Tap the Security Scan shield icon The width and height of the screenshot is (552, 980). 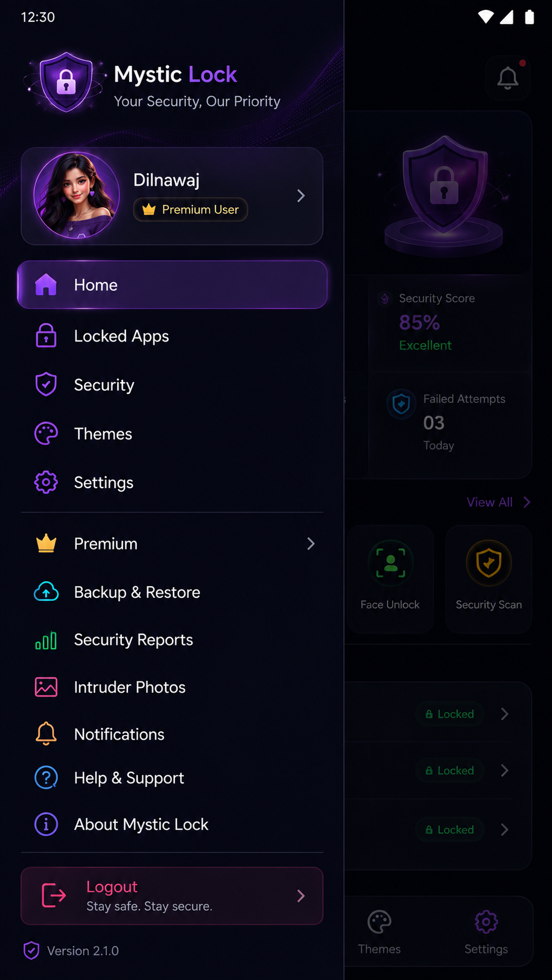489,563
